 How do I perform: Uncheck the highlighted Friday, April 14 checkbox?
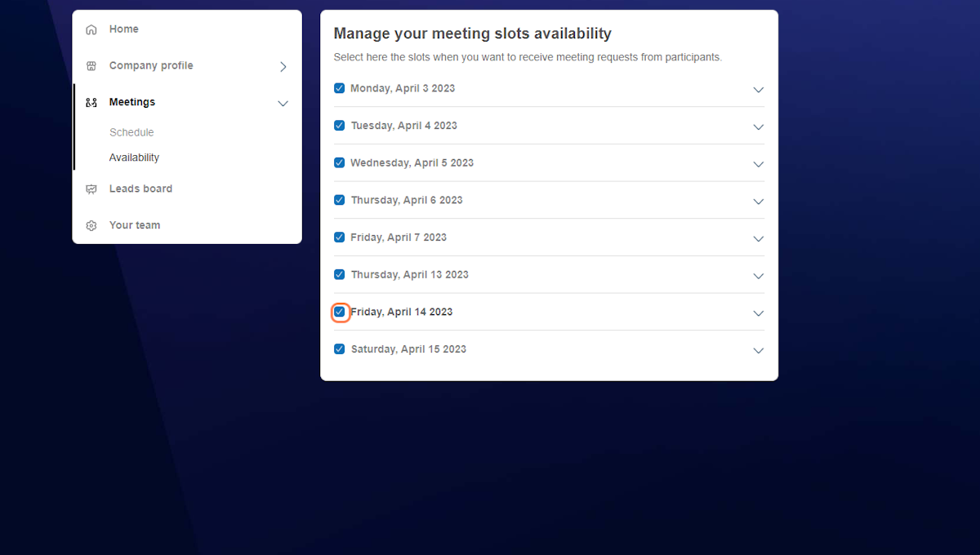pyautogui.click(x=339, y=312)
